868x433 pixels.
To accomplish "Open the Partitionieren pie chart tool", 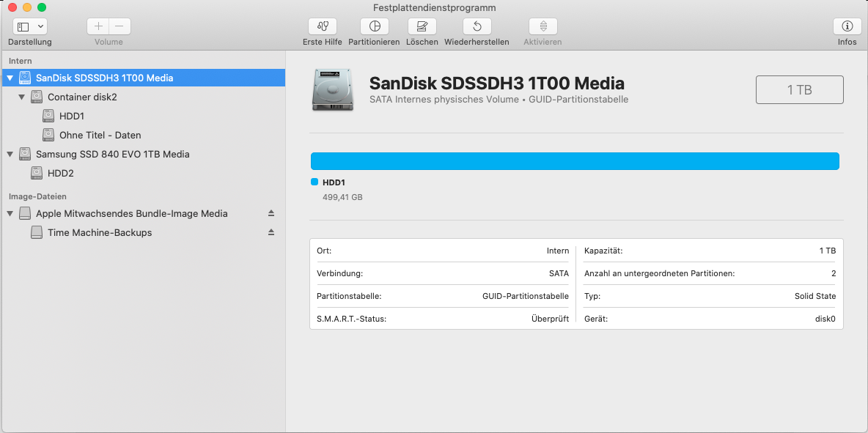I will [x=375, y=26].
